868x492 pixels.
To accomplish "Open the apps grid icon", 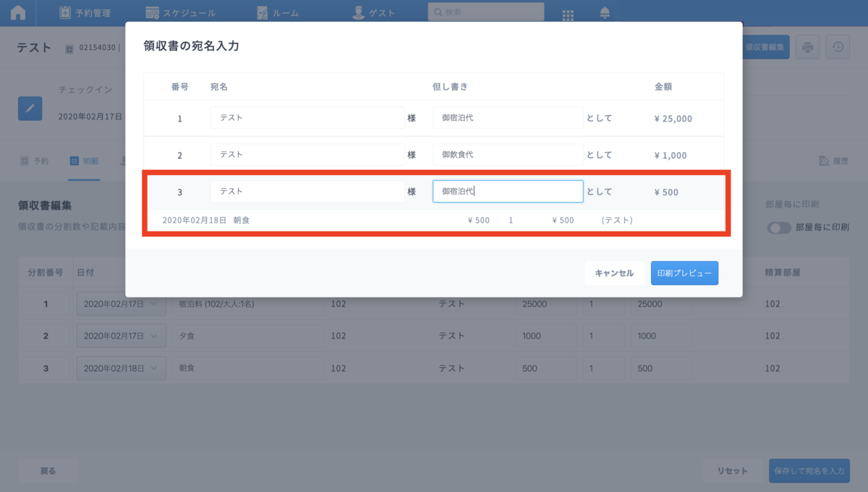I will click(568, 14).
